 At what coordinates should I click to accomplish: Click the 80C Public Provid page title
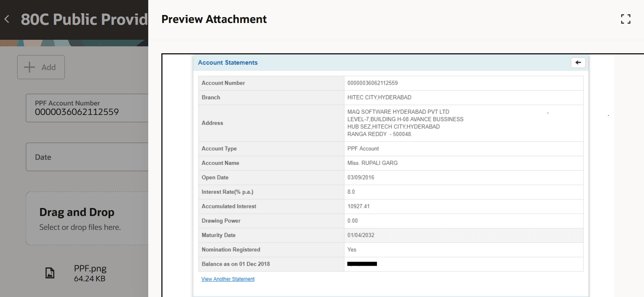[84, 19]
